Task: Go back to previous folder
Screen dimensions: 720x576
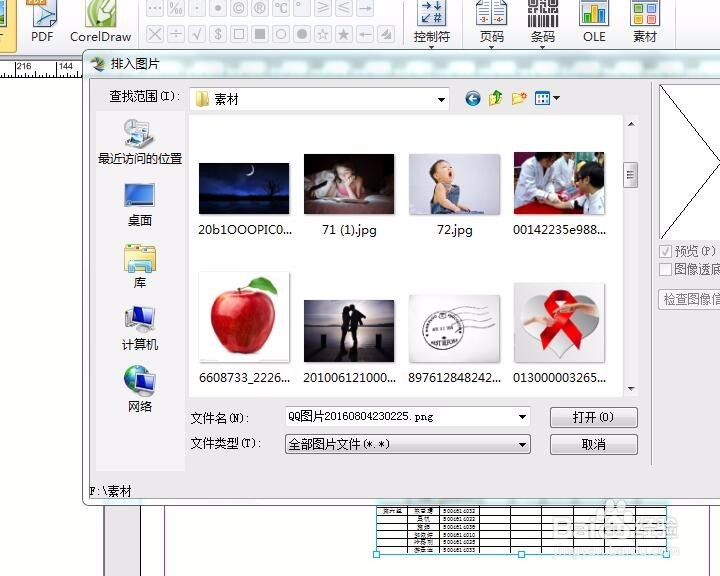Action: pyautogui.click(x=472, y=98)
